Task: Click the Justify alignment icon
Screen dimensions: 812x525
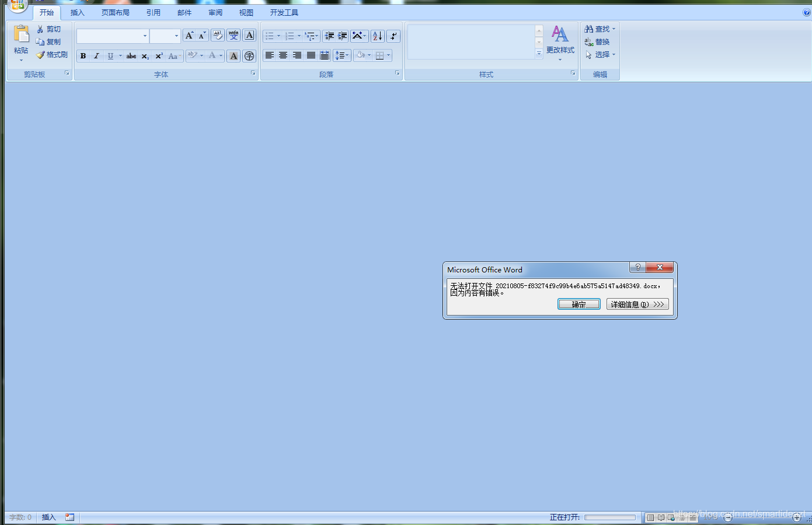Action: [x=311, y=55]
